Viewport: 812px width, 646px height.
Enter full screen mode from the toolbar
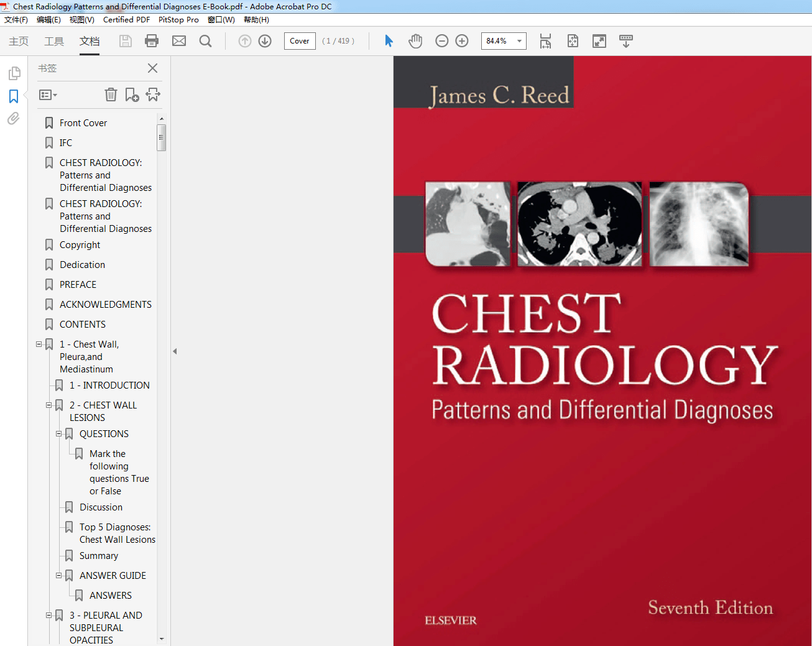[599, 40]
